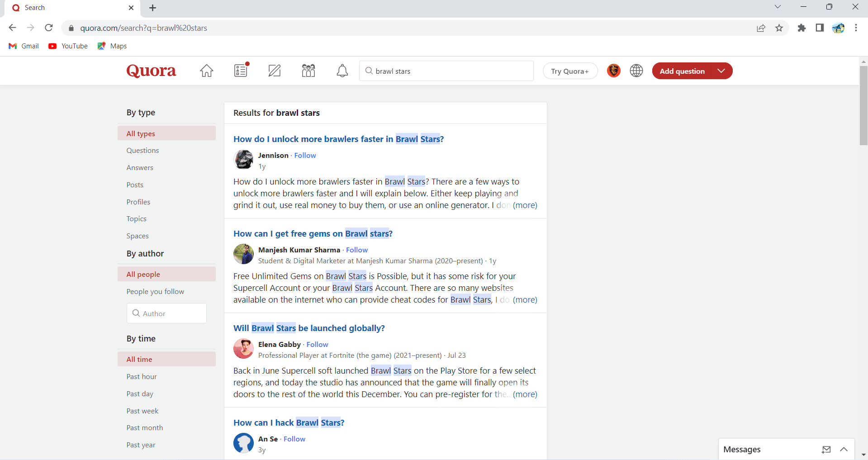
Task: Bookmark this page with star icon
Action: coord(779,28)
